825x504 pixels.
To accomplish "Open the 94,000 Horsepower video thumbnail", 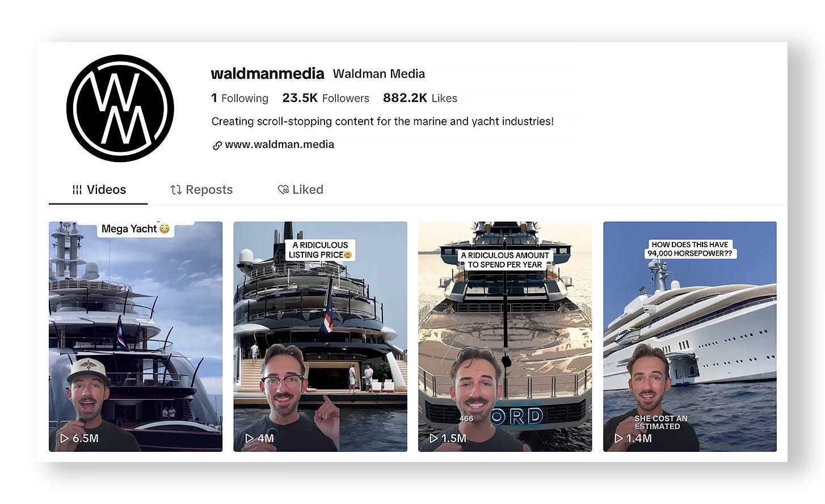I will coord(690,337).
